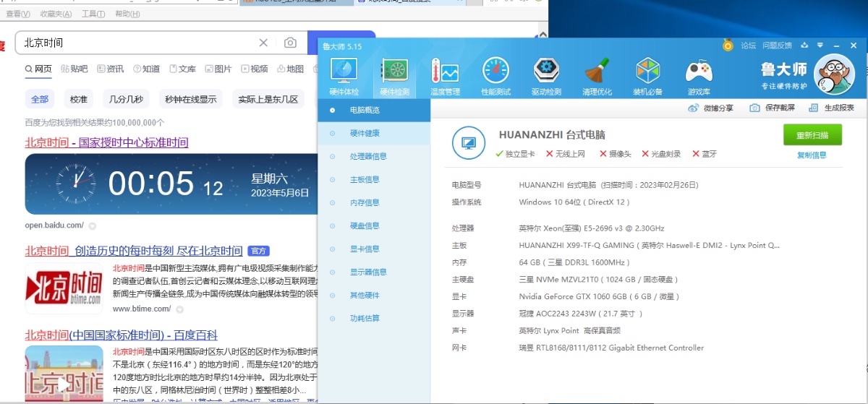Click the btime.com red logo thumbnail
The width and height of the screenshot is (868, 404).
[64, 288]
